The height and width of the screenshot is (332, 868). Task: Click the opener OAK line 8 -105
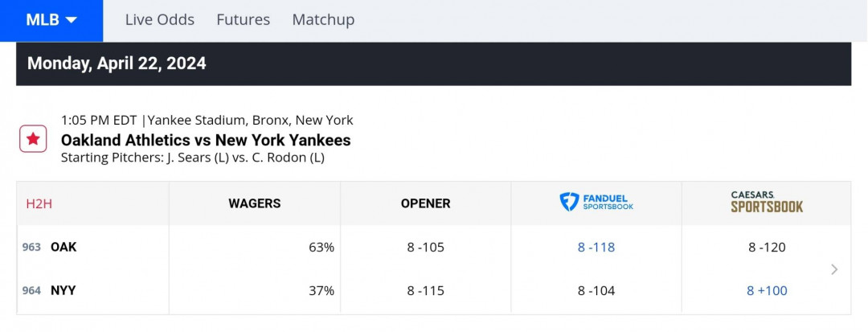click(426, 248)
